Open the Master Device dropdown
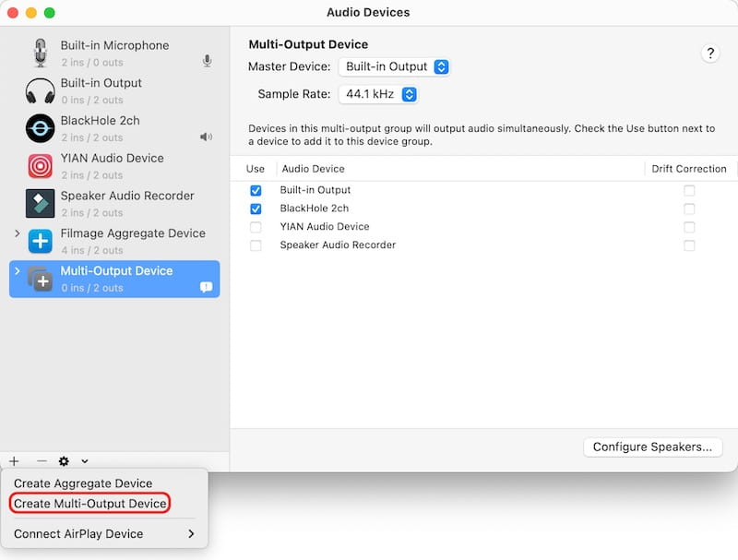Image resolution: width=738 pixels, height=560 pixels. pyautogui.click(x=394, y=66)
